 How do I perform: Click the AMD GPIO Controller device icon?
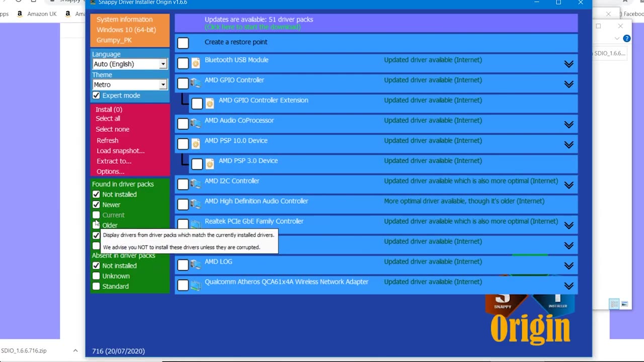pyautogui.click(x=196, y=83)
